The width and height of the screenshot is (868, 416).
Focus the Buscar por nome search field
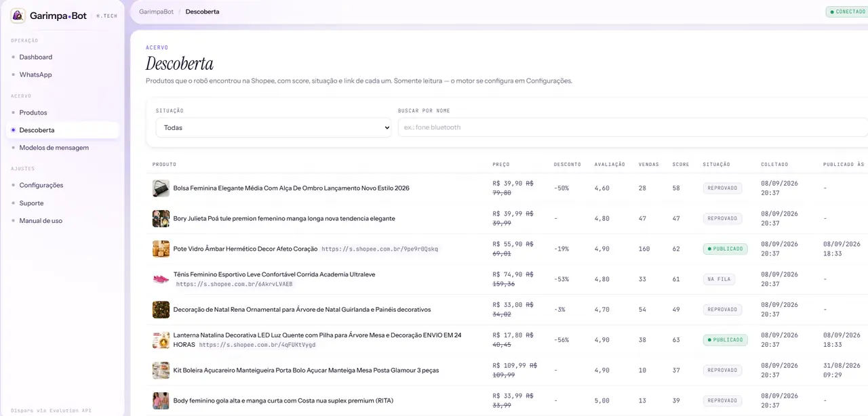click(633, 127)
